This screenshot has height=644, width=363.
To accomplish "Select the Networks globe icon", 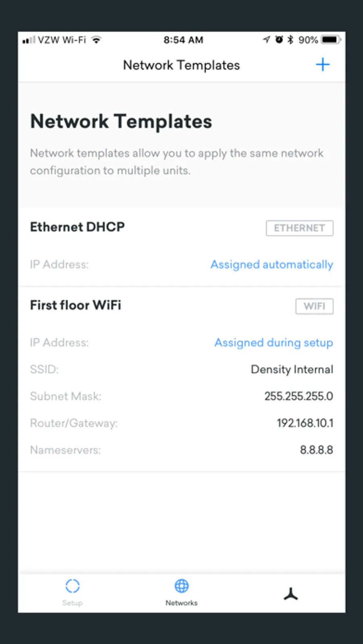I will coord(181,586).
